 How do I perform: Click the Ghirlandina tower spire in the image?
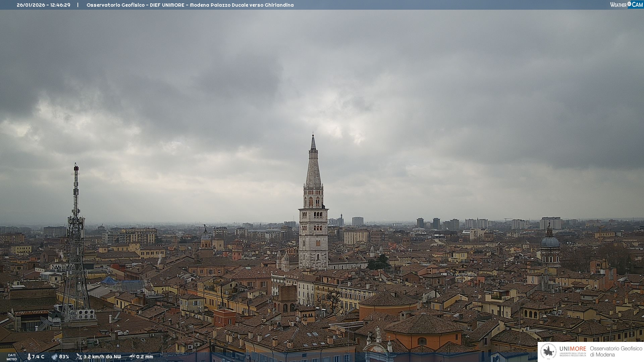[x=313, y=168]
